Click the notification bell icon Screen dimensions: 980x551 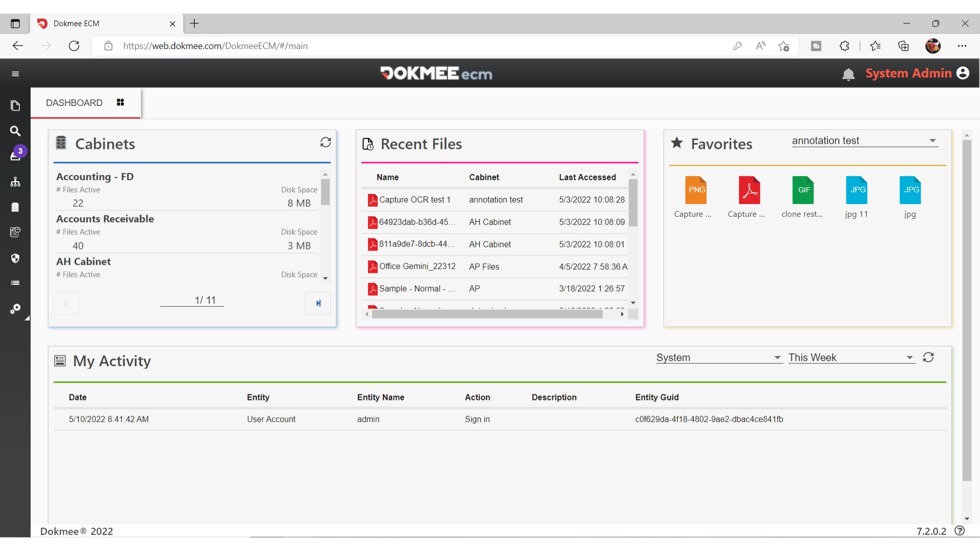pyautogui.click(x=848, y=74)
